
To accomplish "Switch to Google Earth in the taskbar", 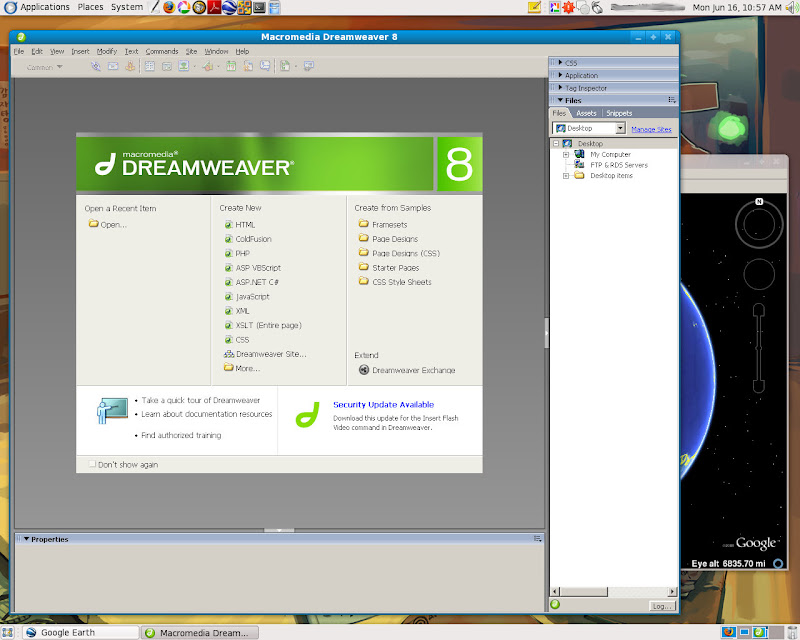I will (82, 633).
